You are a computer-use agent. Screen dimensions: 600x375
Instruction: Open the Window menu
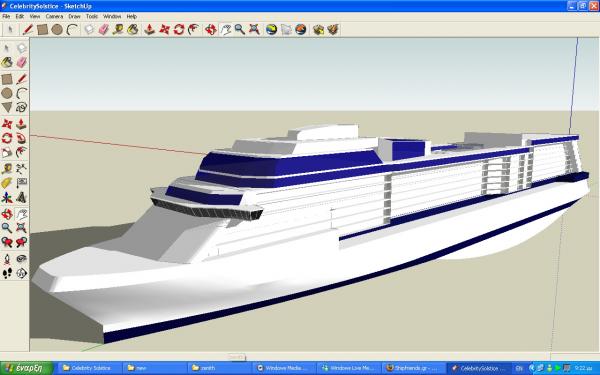(x=112, y=16)
